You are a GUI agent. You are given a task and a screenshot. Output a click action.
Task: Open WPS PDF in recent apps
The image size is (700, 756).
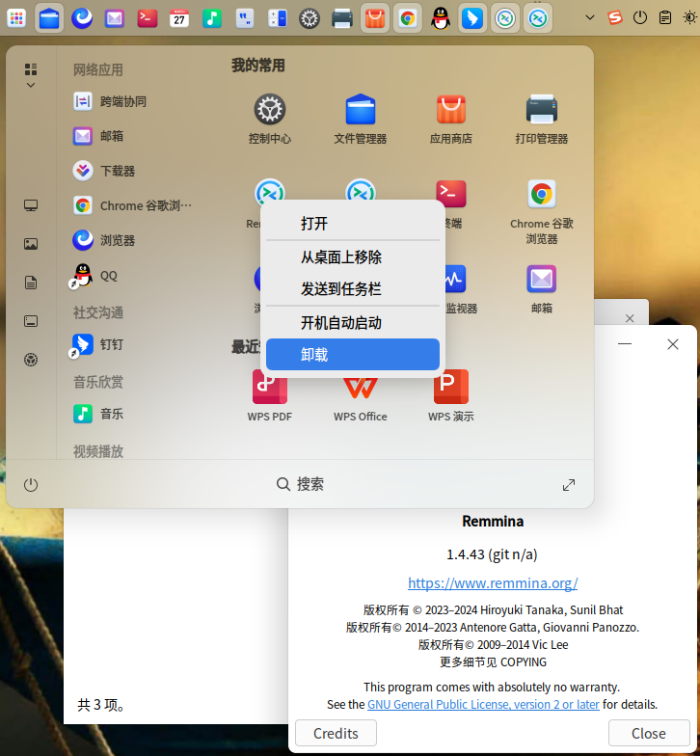[270, 395]
